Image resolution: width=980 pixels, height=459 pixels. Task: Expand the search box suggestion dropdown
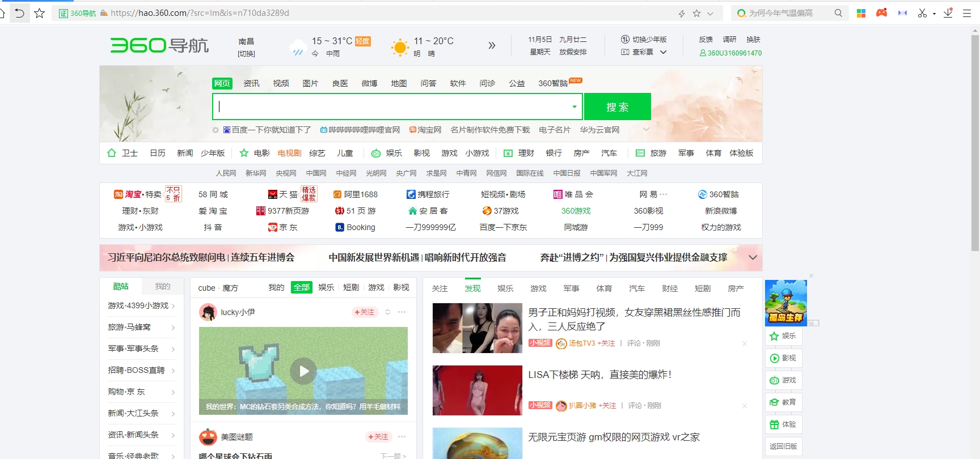[x=574, y=107]
